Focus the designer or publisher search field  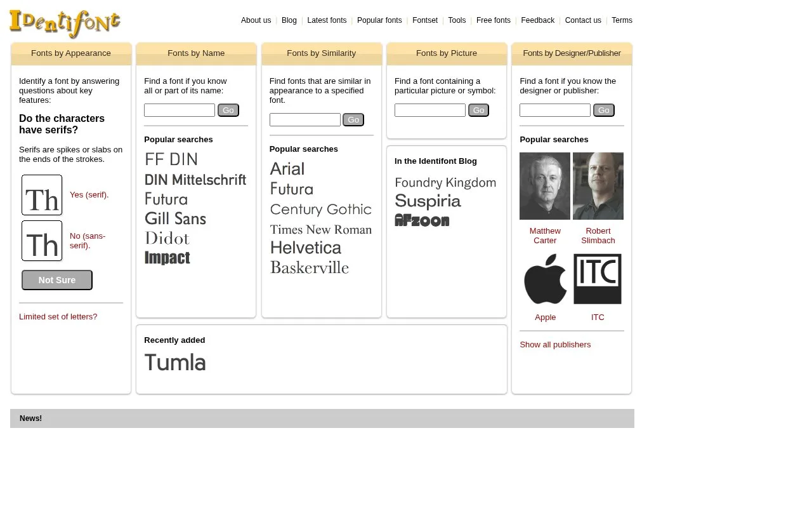[x=555, y=110]
